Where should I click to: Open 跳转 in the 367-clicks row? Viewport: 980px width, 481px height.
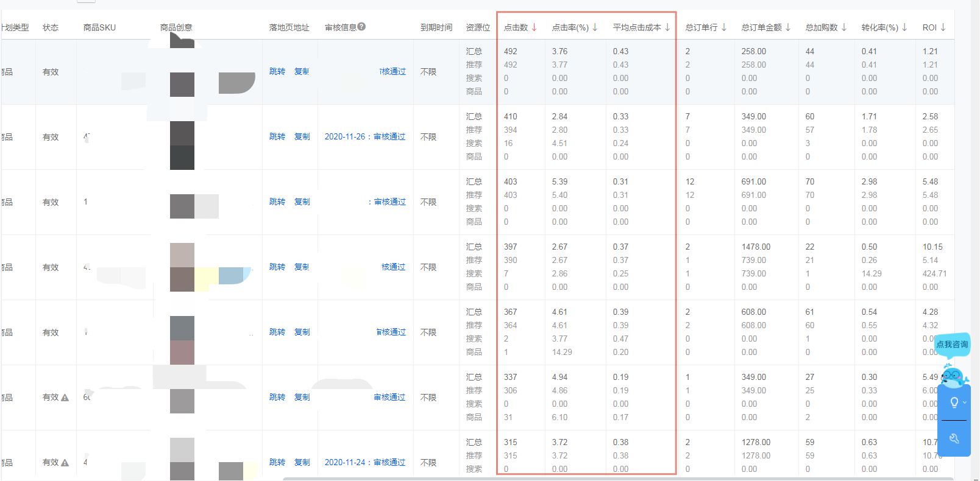[x=277, y=332]
